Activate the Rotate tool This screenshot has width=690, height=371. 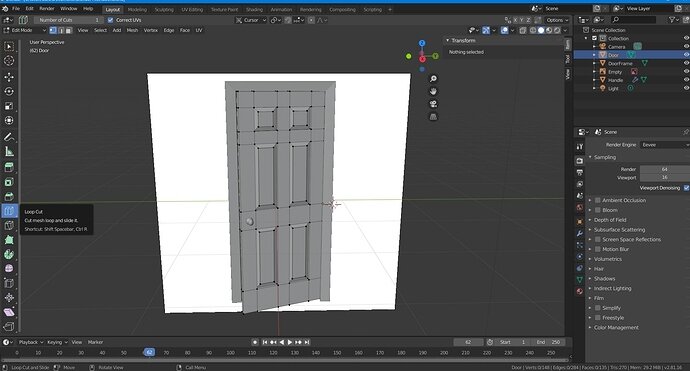coord(9,91)
